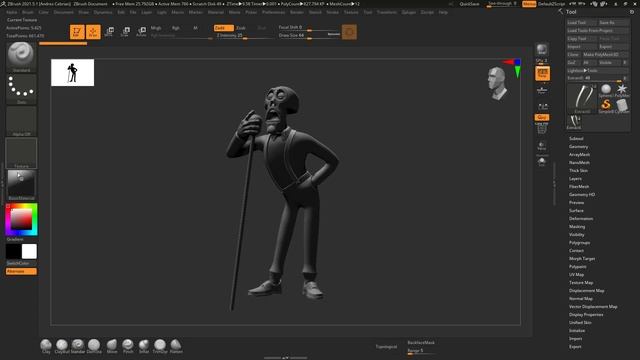
Task: Toggle the BackfaceMask option
Action: pyautogui.click(x=421, y=343)
